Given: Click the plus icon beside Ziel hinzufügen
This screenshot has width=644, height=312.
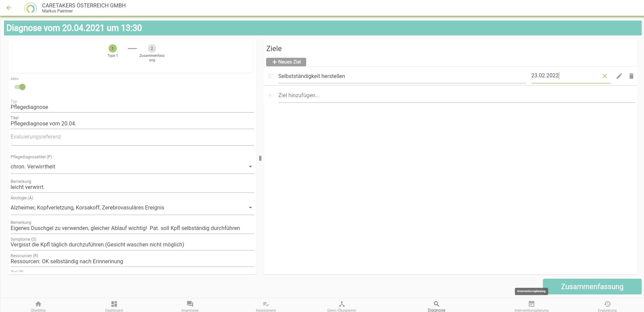Looking at the screenshot, I should point(270,95).
